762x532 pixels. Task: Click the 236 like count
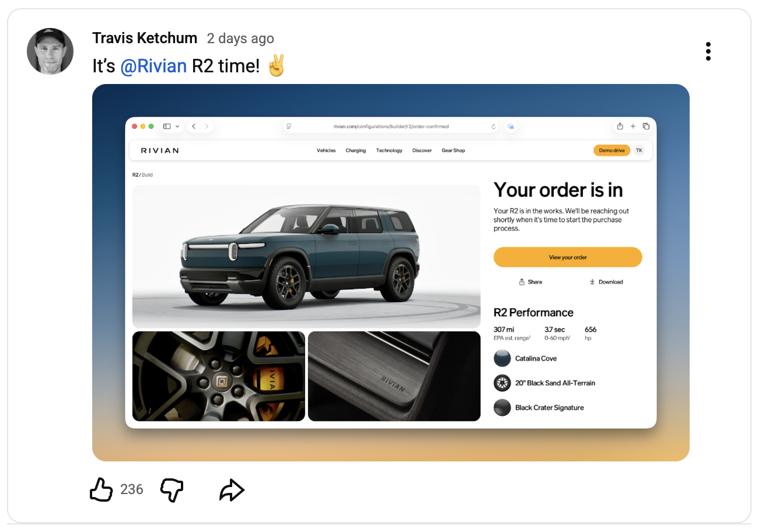(132, 489)
